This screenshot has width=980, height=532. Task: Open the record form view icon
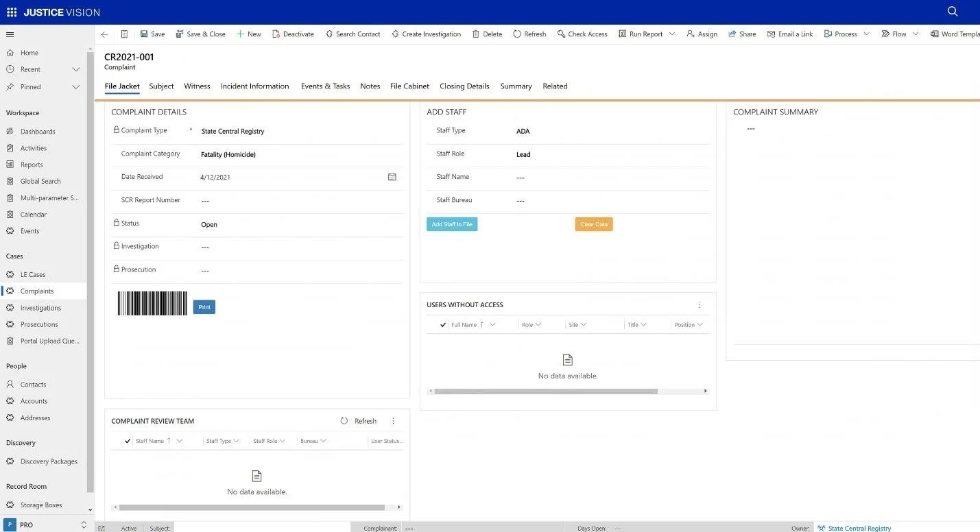pyautogui.click(x=124, y=34)
